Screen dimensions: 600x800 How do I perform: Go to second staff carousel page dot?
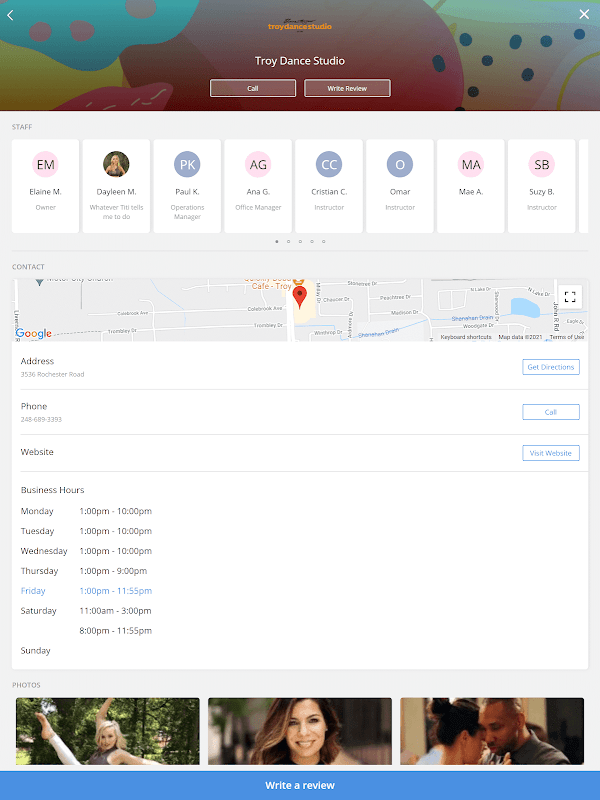288,241
